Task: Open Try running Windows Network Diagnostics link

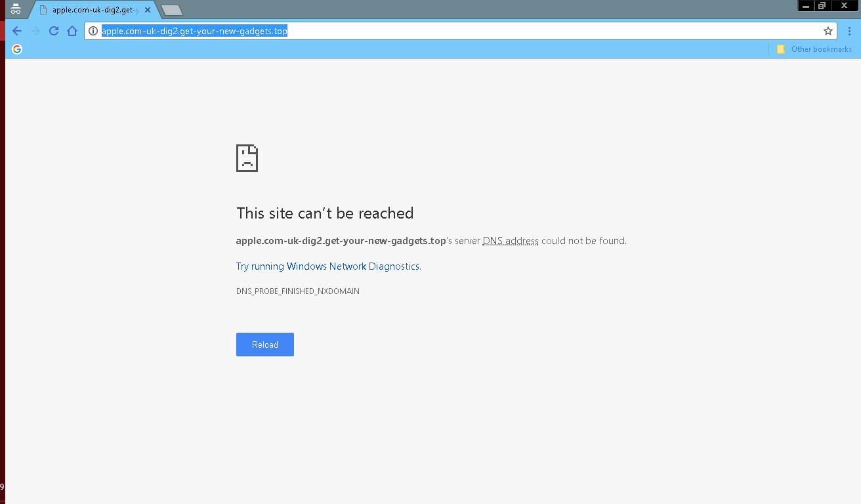Action: pos(327,266)
